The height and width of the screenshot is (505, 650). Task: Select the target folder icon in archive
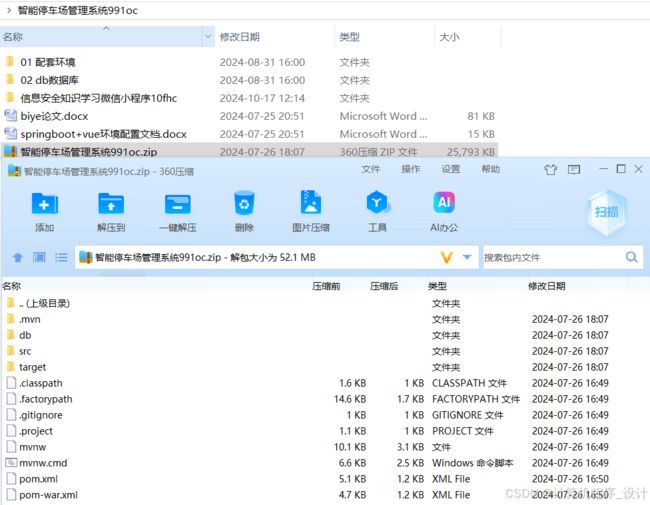pos(11,367)
